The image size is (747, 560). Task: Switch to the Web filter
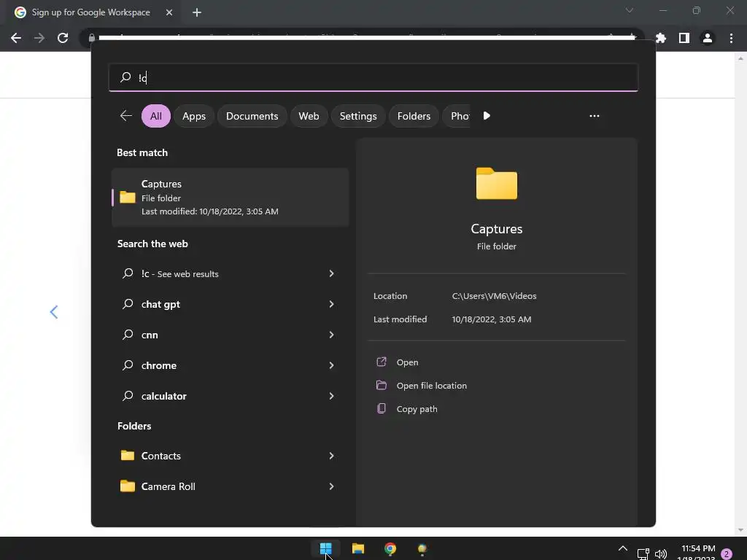point(309,116)
